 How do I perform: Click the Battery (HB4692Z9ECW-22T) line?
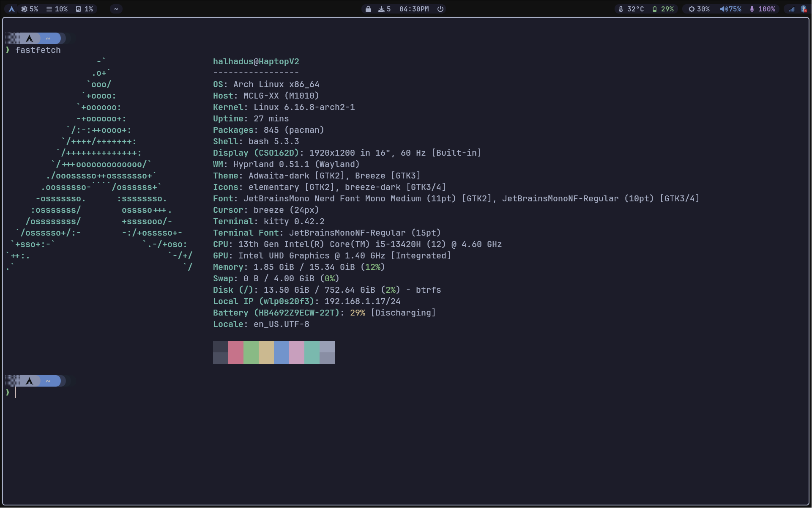click(x=324, y=313)
